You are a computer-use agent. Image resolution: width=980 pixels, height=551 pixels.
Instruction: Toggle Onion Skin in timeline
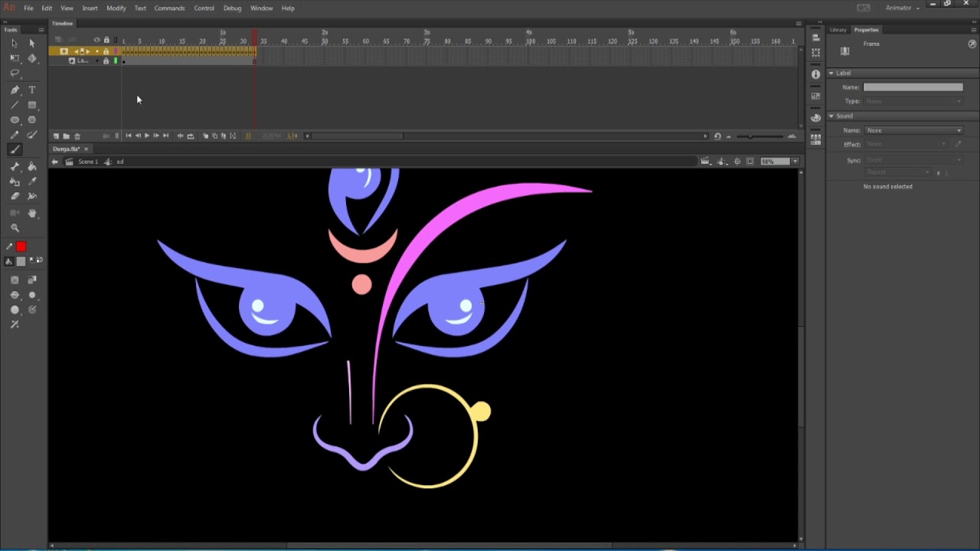206,136
